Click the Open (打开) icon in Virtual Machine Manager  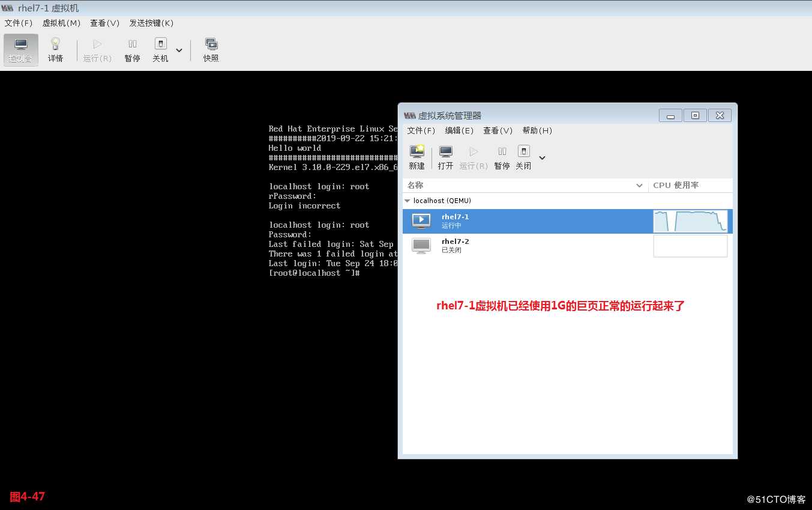pyautogui.click(x=446, y=157)
